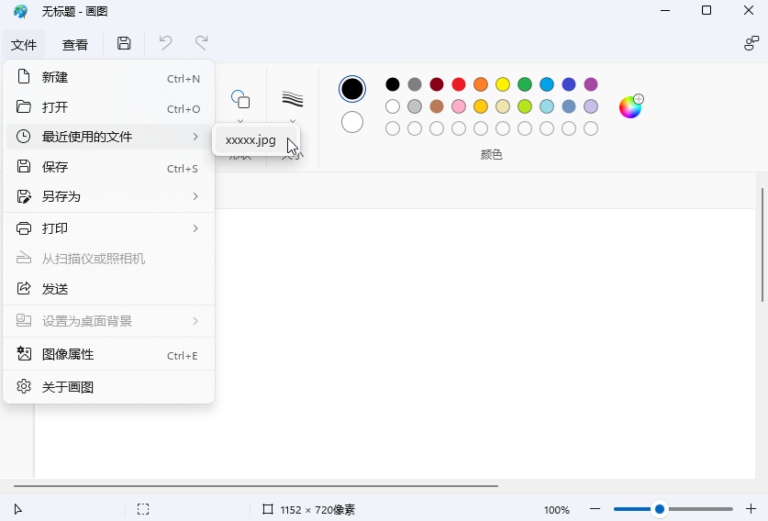Click the 100% zoom level text
The width and height of the screenshot is (768, 521).
coord(556,510)
